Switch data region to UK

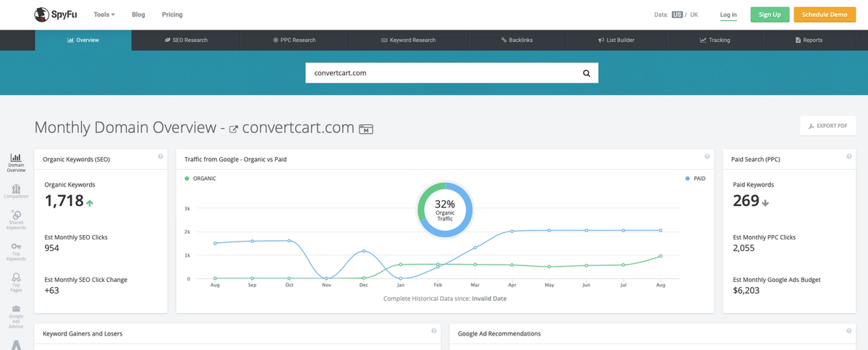[x=694, y=14]
